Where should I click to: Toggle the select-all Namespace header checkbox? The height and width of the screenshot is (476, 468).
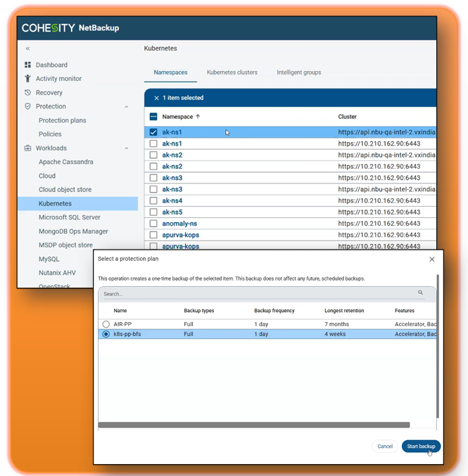pyautogui.click(x=153, y=117)
